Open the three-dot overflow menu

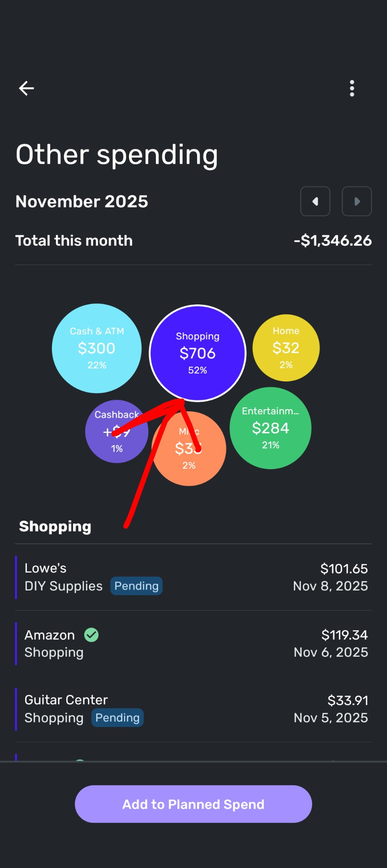coord(352,88)
